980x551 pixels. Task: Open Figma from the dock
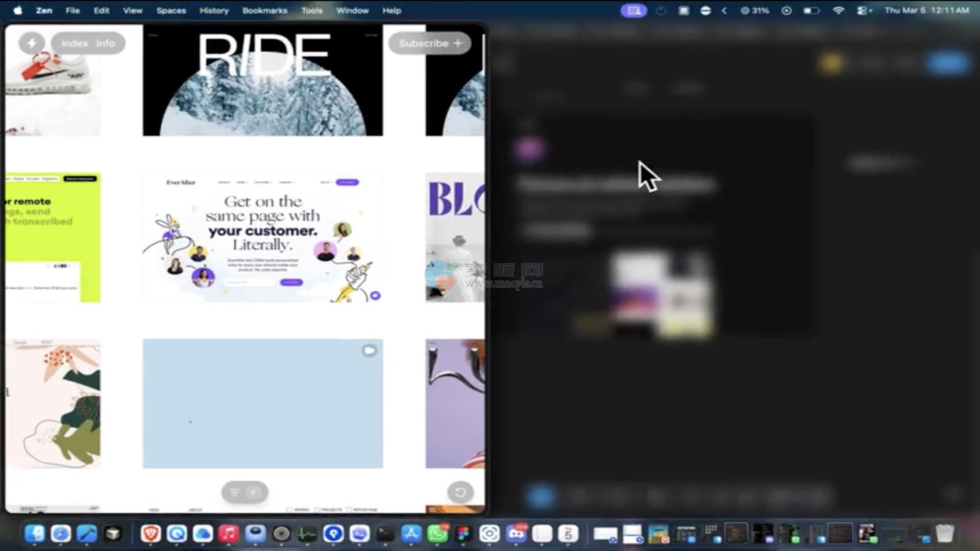(x=463, y=534)
